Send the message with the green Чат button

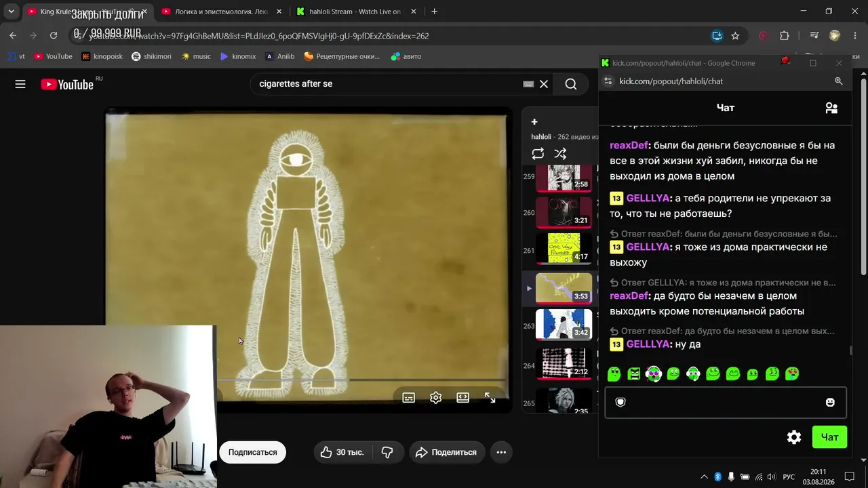click(830, 437)
